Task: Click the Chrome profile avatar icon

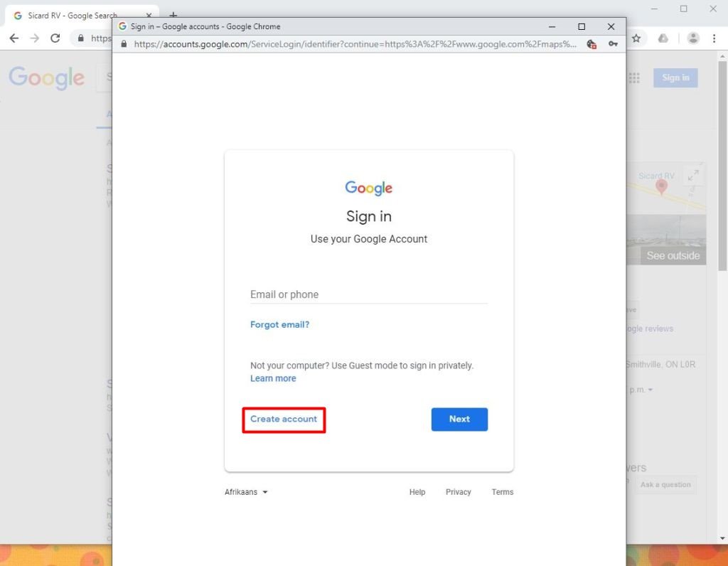Action: click(x=693, y=38)
